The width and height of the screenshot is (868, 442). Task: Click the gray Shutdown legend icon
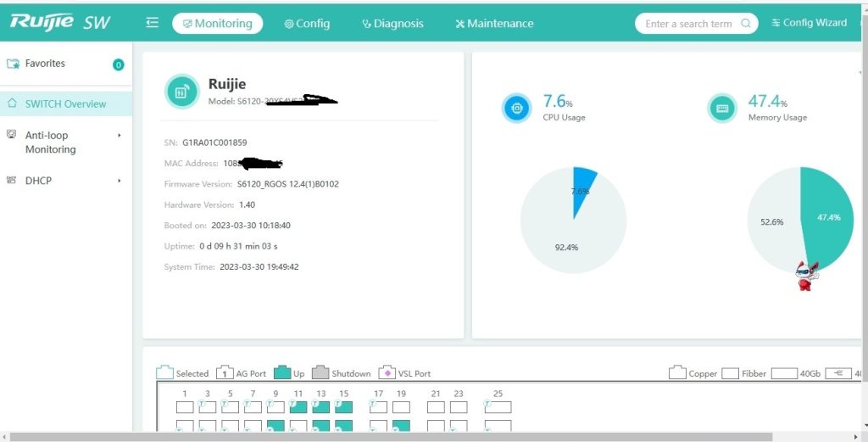tap(320, 372)
